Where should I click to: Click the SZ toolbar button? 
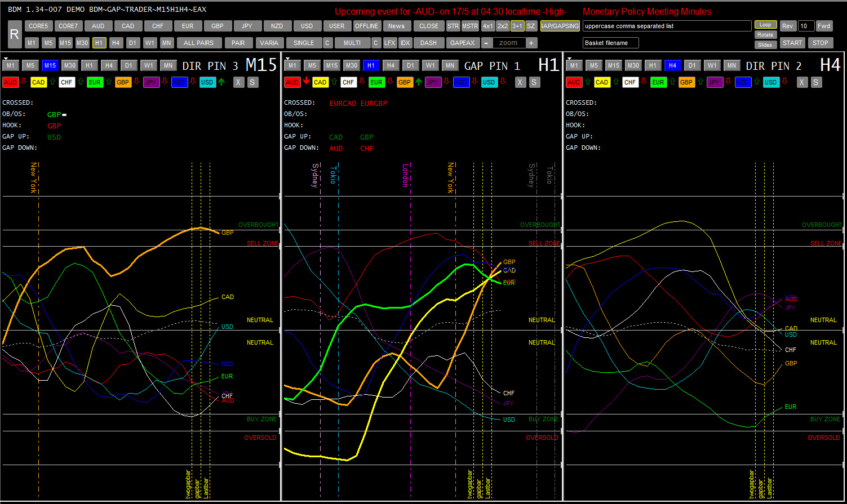pos(531,26)
